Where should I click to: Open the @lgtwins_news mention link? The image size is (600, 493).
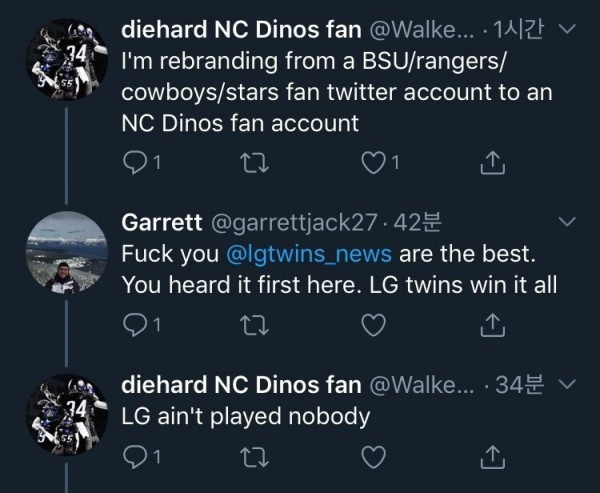pyautogui.click(x=309, y=254)
